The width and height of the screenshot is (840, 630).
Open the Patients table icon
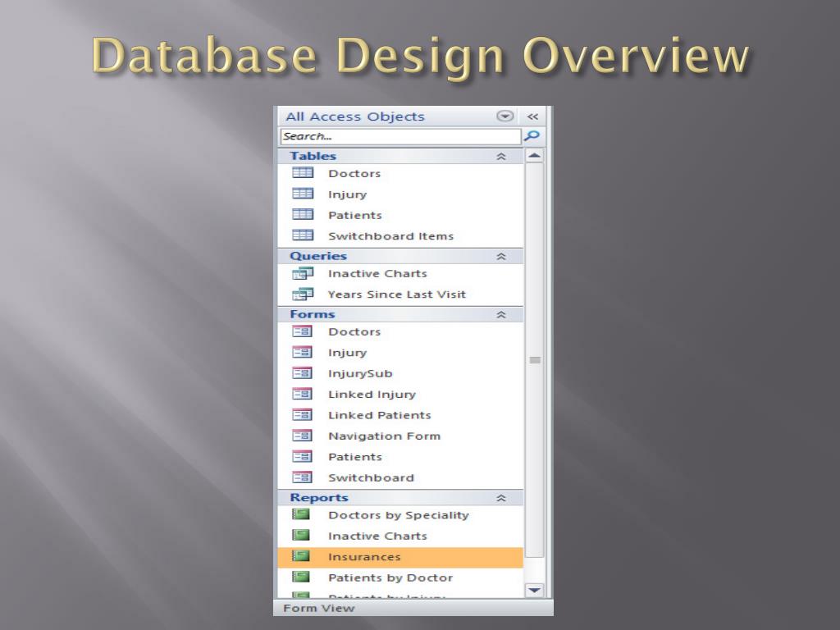point(304,214)
